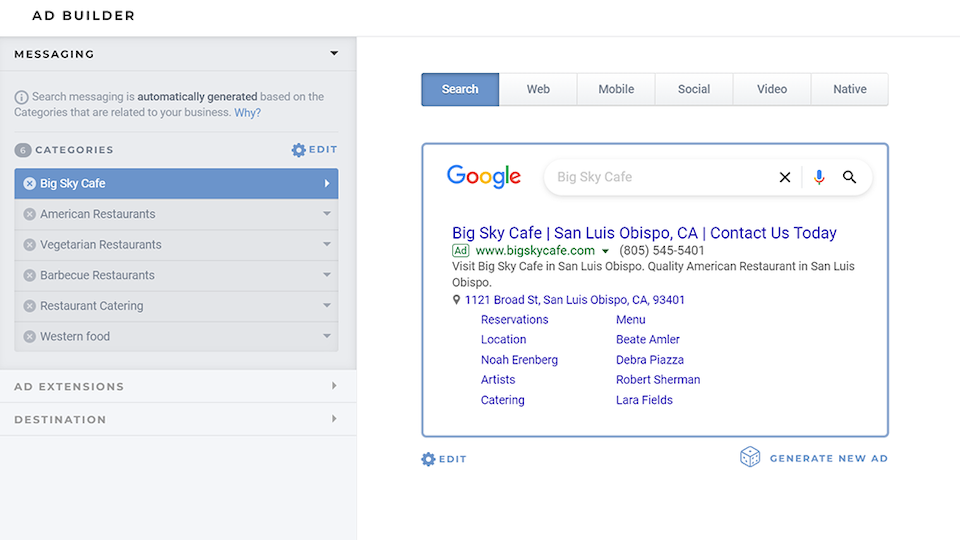Expand the Barbecue Restaurants category dropdown
Viewport: 960px width, 540px height.
click(327, 275)
